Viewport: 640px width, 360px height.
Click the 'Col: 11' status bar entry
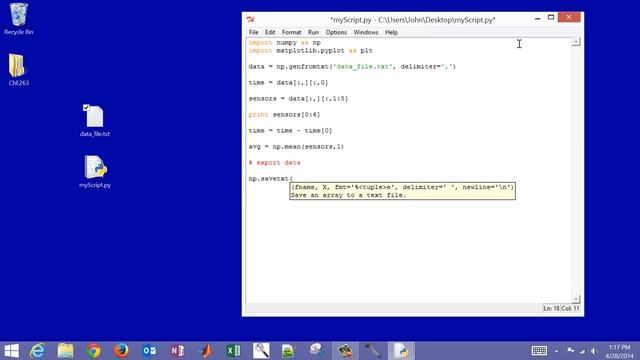pos(570,309)
